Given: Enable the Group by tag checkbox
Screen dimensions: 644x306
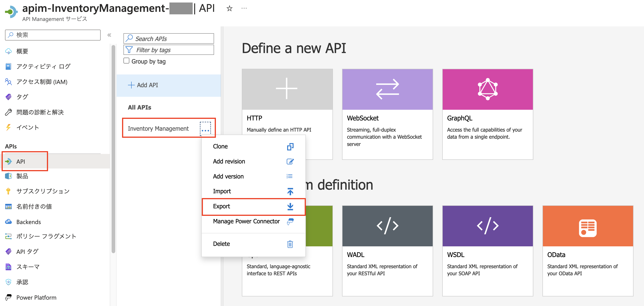Looking at the screenshot, I should click(127, 61).
